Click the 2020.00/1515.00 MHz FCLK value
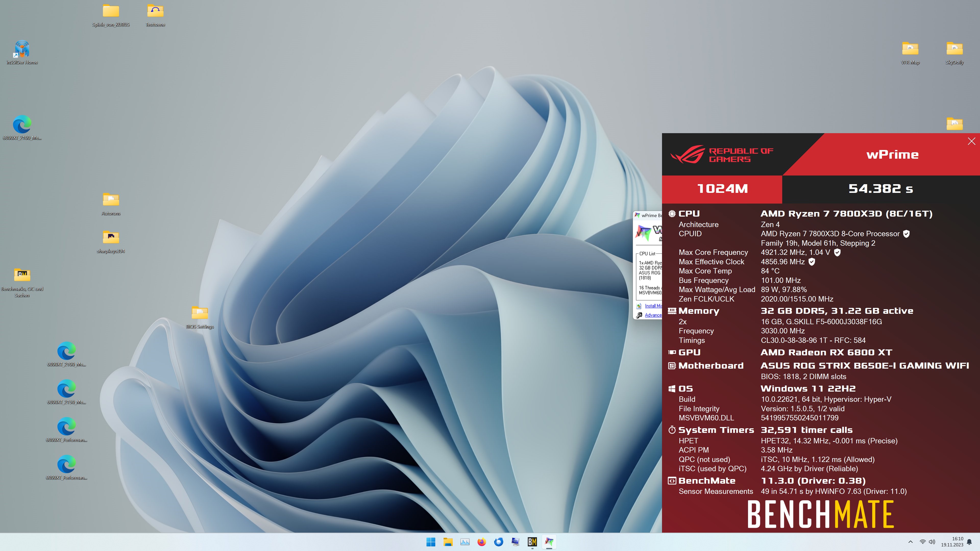 tap(797, 299)
